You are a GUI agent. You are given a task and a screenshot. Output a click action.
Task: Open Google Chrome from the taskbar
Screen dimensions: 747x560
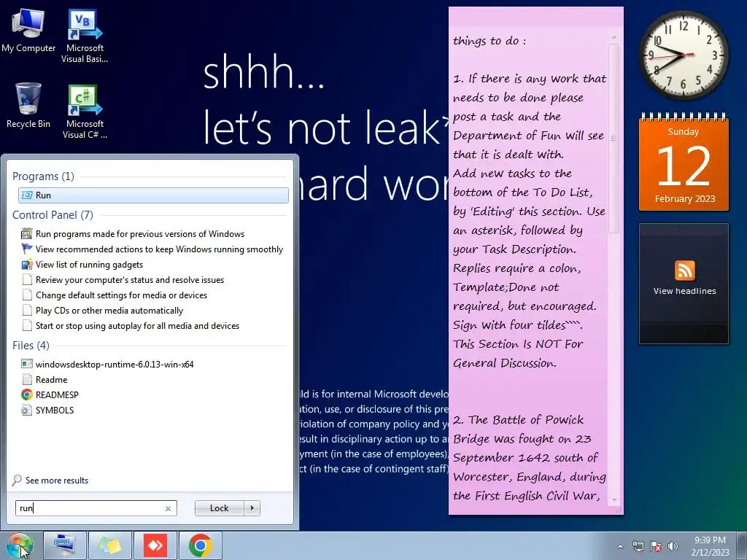pos(201,545)
